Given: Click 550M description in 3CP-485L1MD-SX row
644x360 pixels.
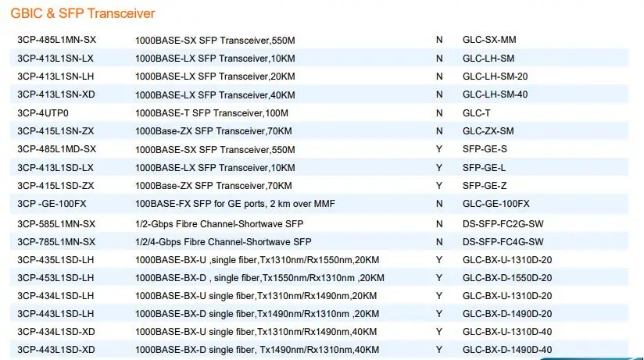Looking at the screenshot, I should 215,149.
